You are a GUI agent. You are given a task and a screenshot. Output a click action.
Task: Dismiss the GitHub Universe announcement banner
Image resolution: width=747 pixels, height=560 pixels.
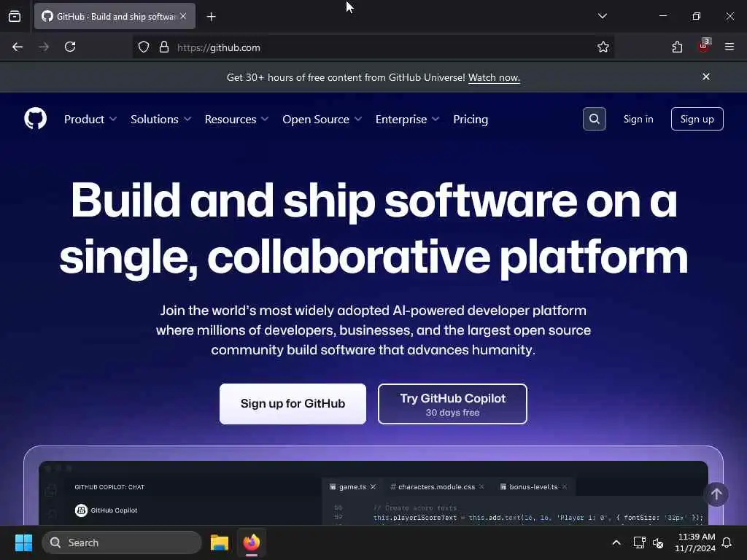click(706, 77)
